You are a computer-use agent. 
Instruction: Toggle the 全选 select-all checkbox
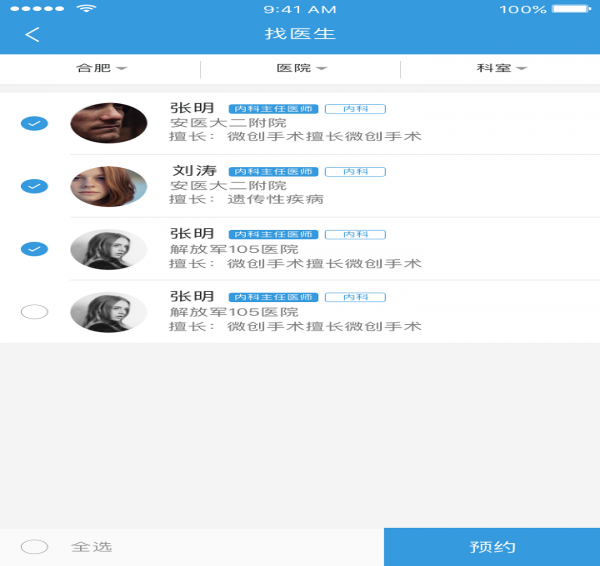coord(34,547)
